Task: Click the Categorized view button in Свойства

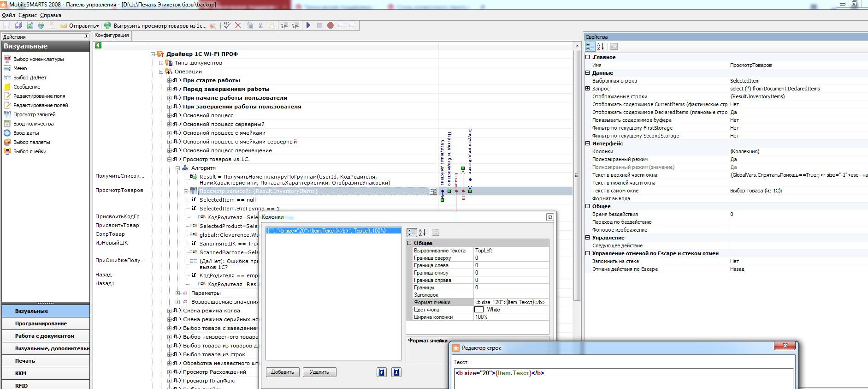Action: (590, 46)
